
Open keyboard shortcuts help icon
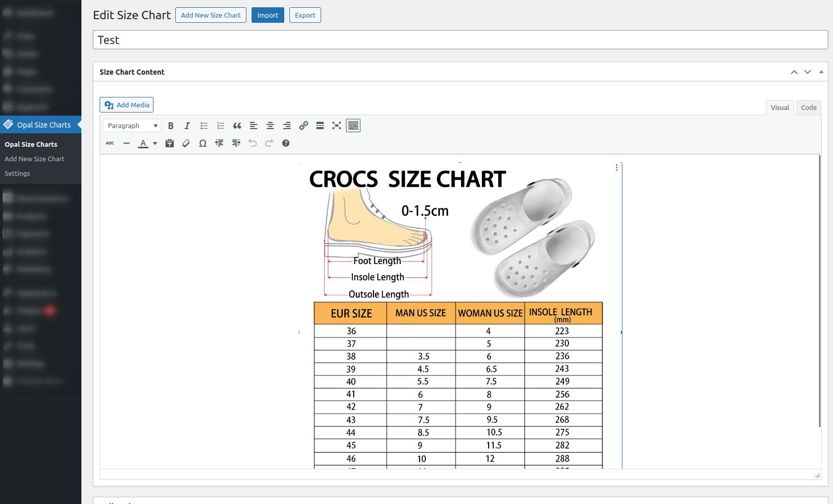coord(286,143)
